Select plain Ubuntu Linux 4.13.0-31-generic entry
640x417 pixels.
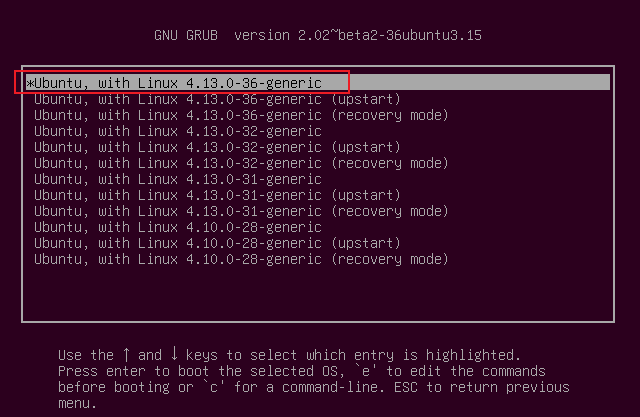177,179
